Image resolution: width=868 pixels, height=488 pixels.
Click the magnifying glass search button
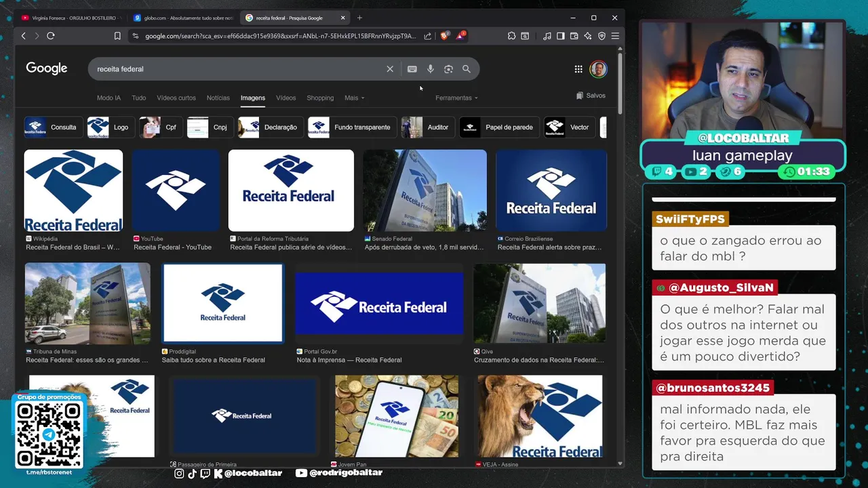pyautogui.click(x=467, y=69)
